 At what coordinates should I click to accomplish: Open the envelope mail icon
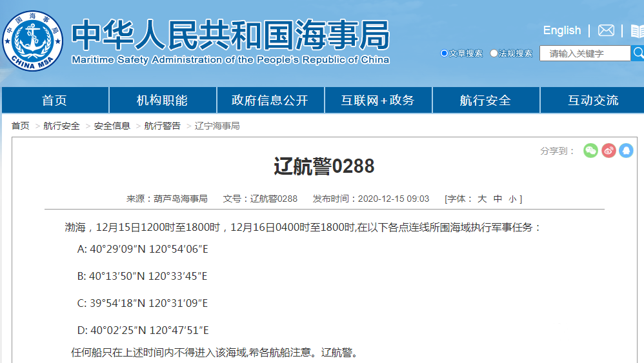606,30
